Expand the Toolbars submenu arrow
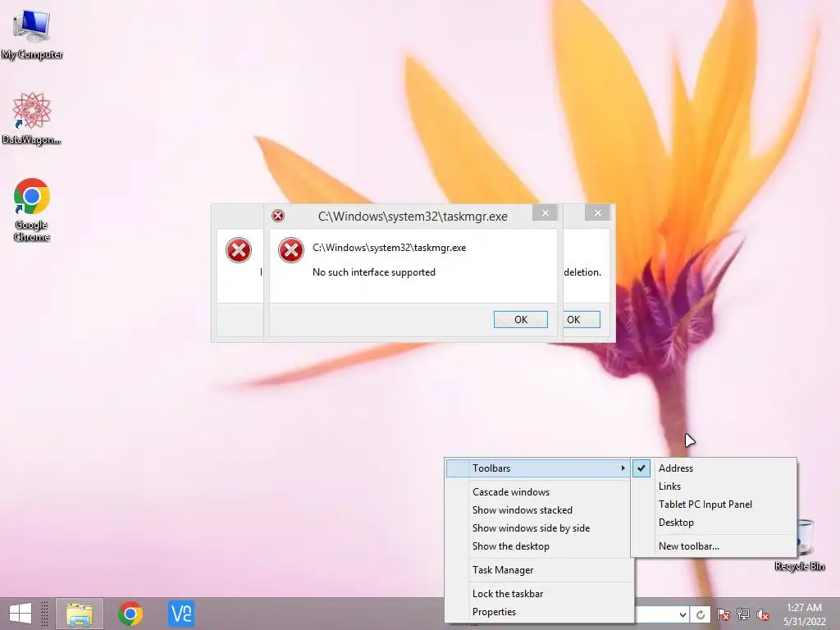Image resolution: width=840 pixels, height=630 pixels. 623,468
